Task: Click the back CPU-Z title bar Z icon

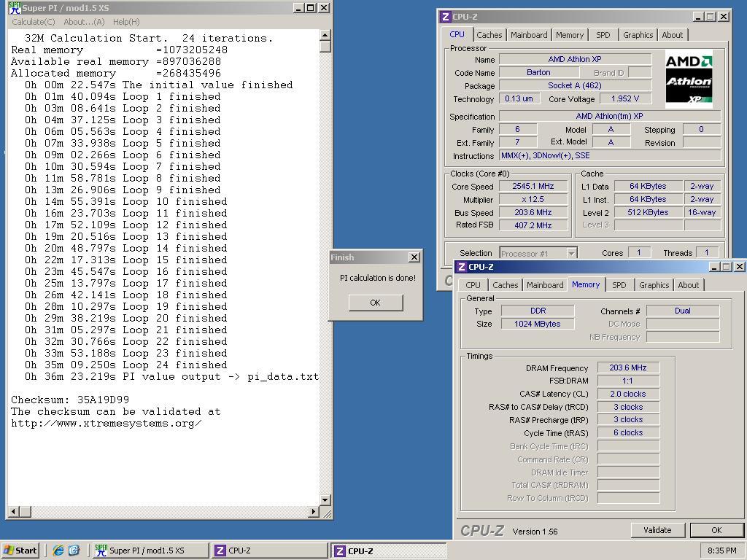Action: pyautogui.click(x=446, y=17)
